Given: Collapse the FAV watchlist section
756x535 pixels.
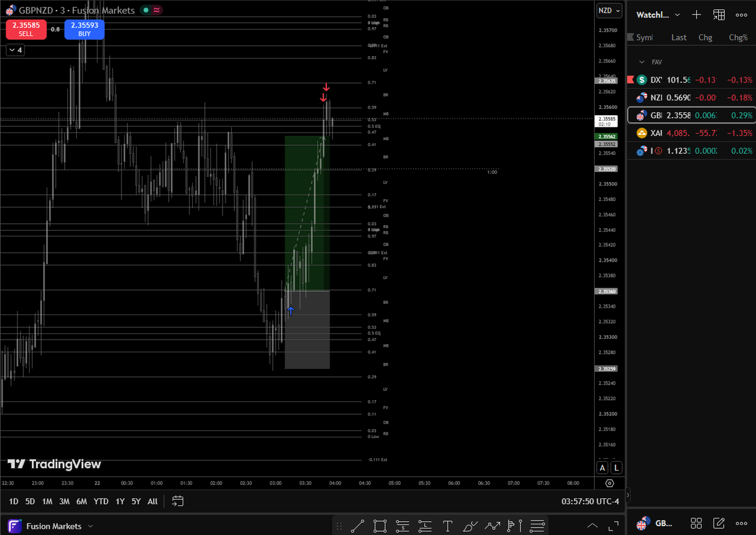Looking at the screenshot, I should tap(642, 62).
